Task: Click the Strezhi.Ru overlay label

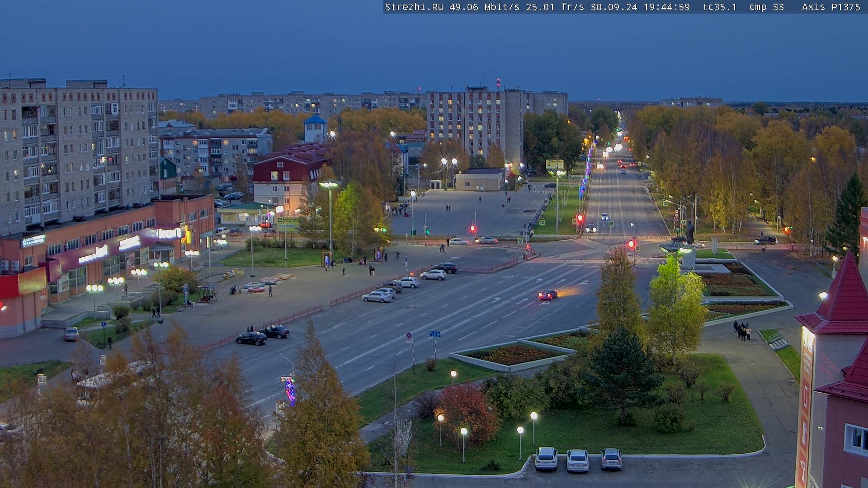Action: coord(414,7)
